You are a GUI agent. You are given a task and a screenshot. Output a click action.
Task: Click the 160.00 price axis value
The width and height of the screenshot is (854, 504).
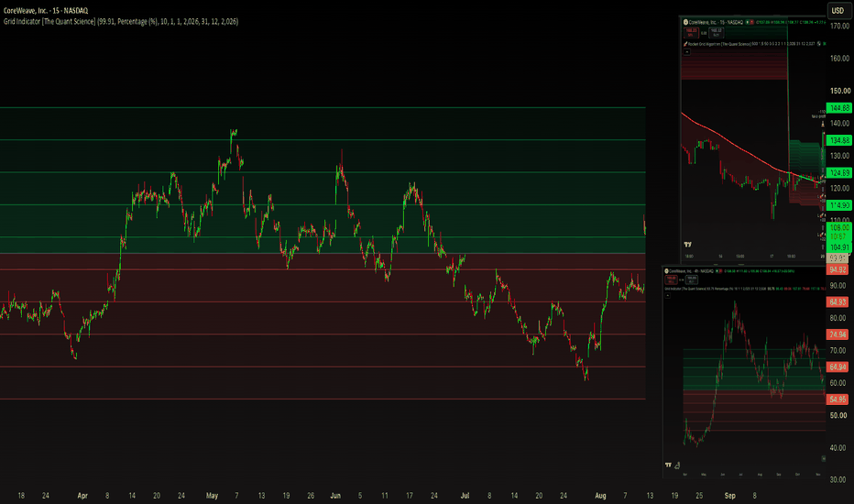[x=839, y=59]
